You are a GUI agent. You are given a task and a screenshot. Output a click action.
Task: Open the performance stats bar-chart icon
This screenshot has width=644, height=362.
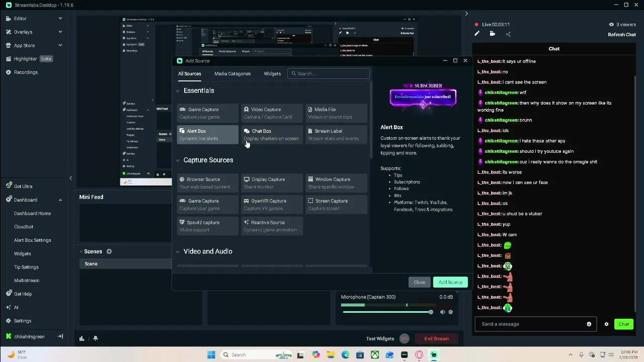pos(82,338)
